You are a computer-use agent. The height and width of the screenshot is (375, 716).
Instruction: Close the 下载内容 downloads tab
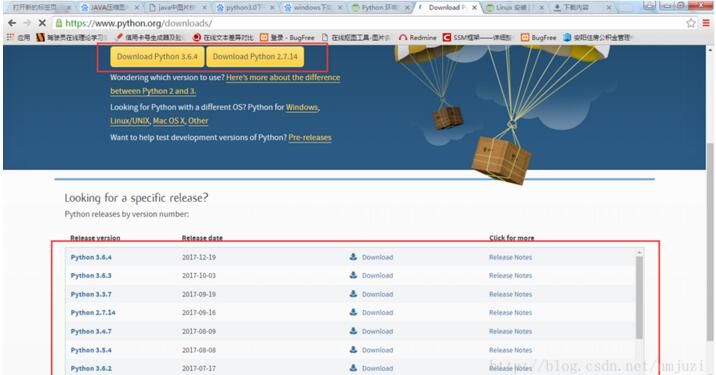pos(609,8)
